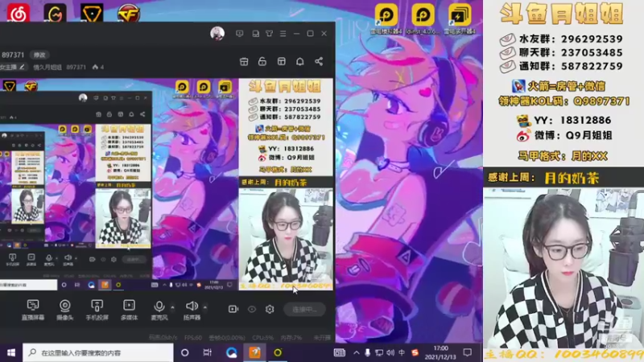The width and height of the screenshot is (644, 362).
Task: Open the streamer avatar profile
Action: click(x=217, y=33)
